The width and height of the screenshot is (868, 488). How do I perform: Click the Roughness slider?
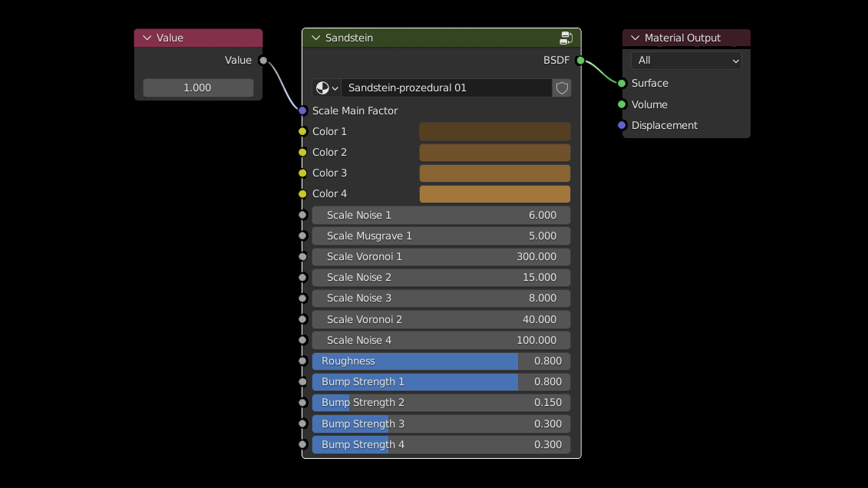click(x=441, y=361)
